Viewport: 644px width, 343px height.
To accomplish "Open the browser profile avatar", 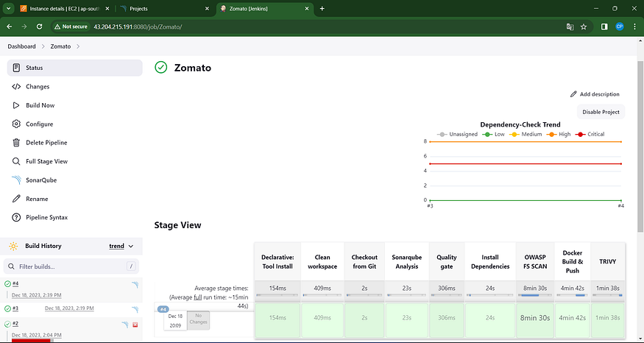I will coord(620,26).
